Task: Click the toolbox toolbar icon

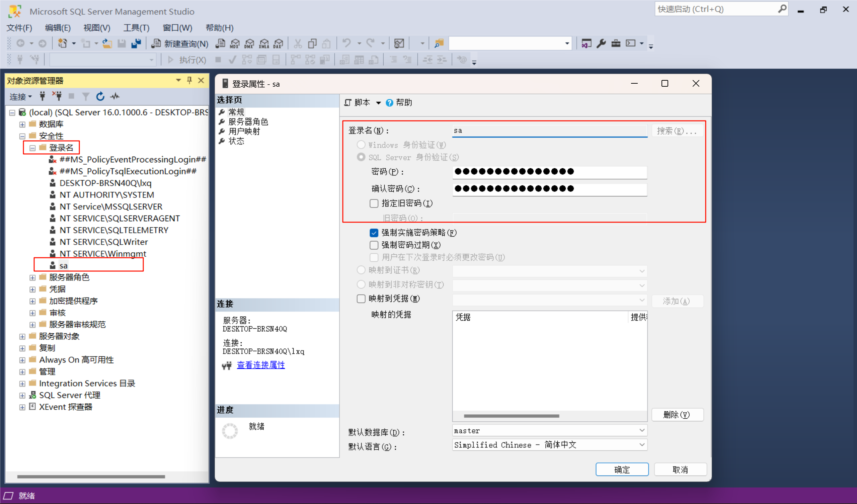Action: pyautogui.click(x=616, y=44)
